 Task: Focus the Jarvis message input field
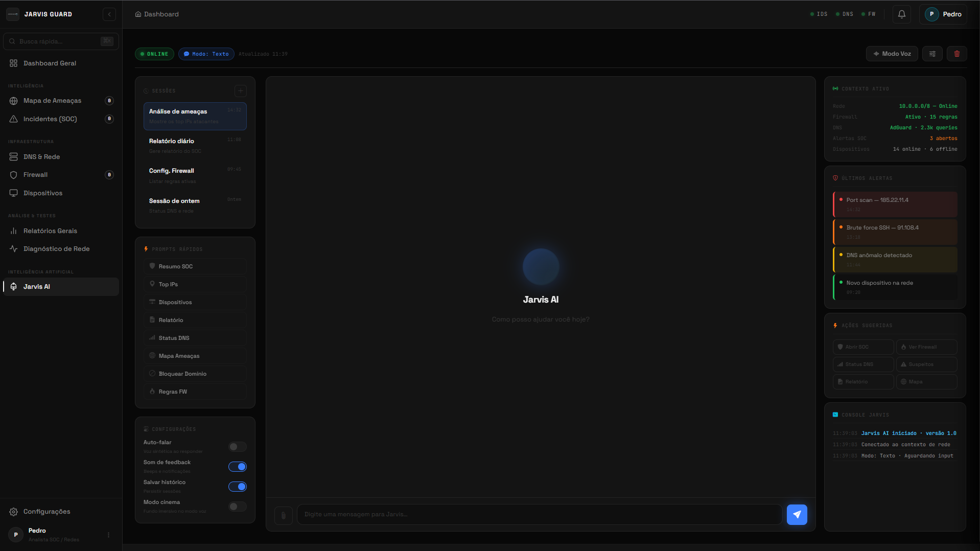pos(539,514)
